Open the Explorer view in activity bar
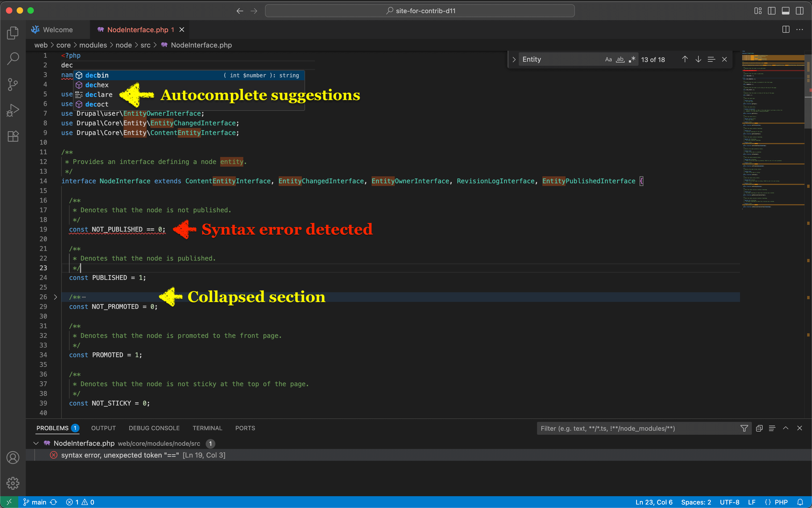The width and height of the screenshot is (812, 508). [x=13, y=33]
